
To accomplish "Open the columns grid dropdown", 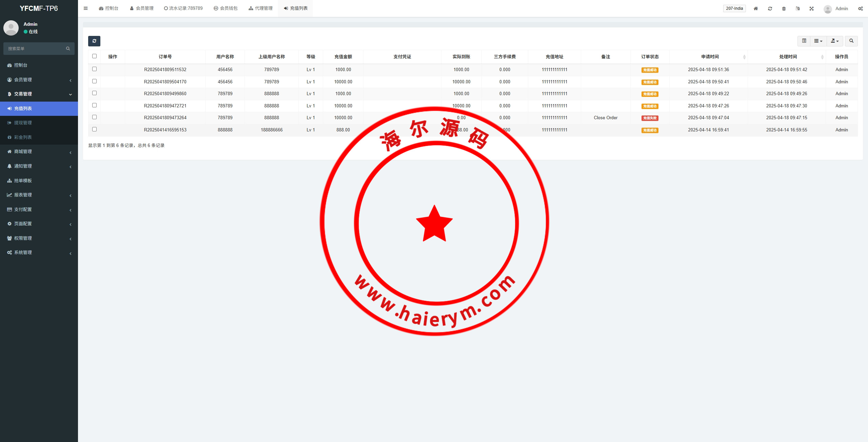I will pyautogui.click(x=818, y=41).
